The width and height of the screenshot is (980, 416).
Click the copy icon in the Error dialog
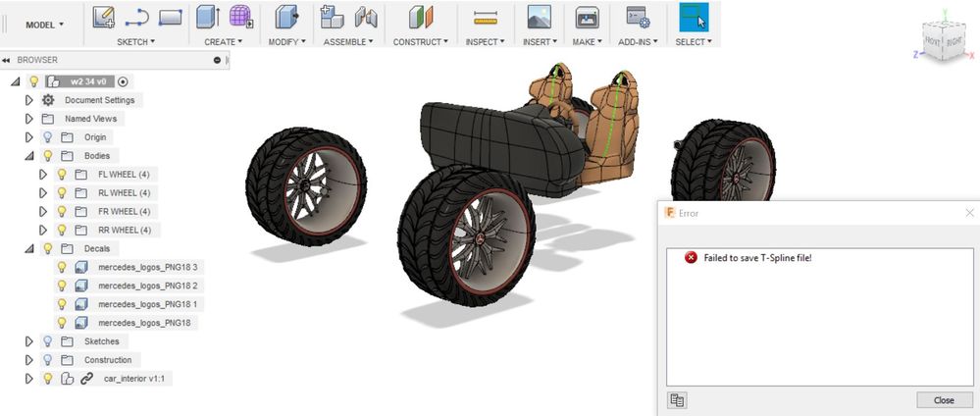[677, 400]
